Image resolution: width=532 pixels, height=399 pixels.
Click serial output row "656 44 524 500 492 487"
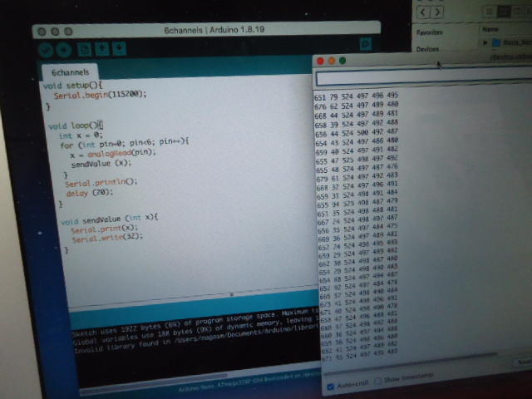click(357, 133)
